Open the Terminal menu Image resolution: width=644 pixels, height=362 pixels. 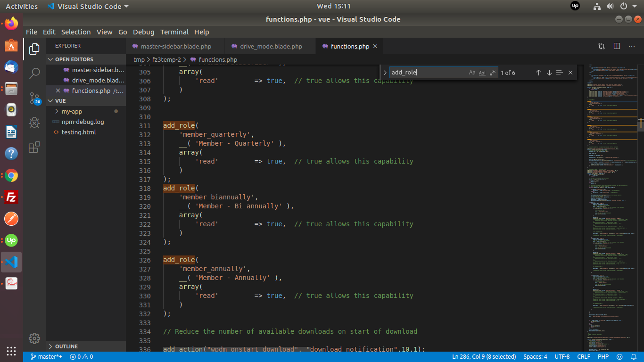tap(174, 32)
